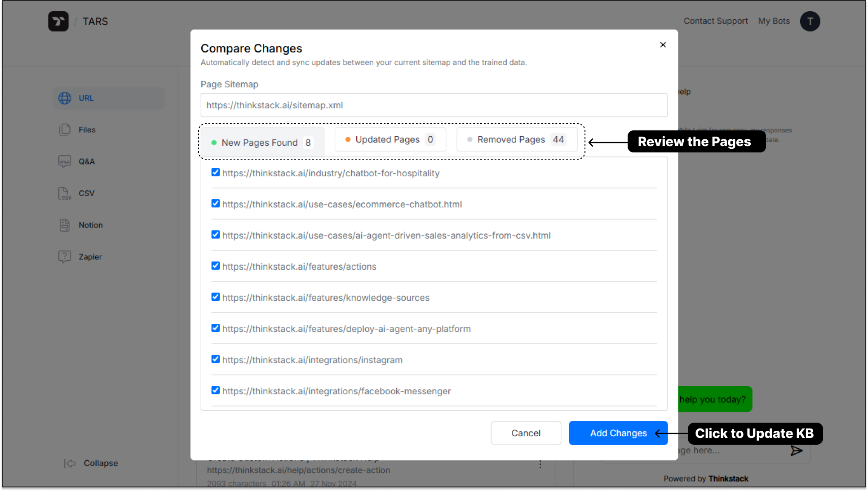
Task: Switch to Updated Pages tab
Action: (x=390, y=139)
